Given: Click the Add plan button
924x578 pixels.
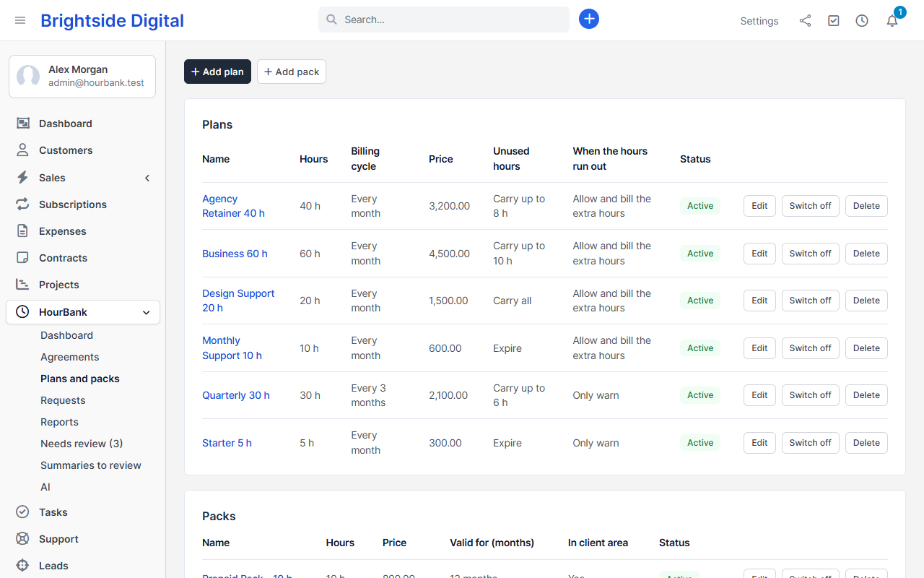Looking at the screenshot, I should [217, 72].
